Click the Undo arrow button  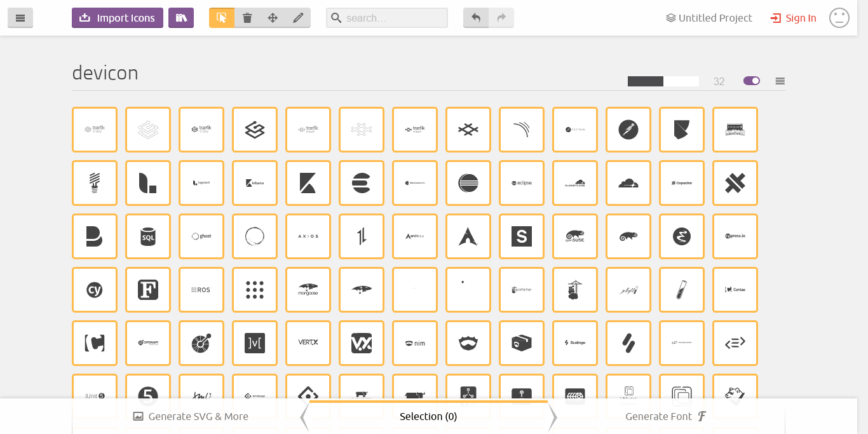tap(476, 18)
